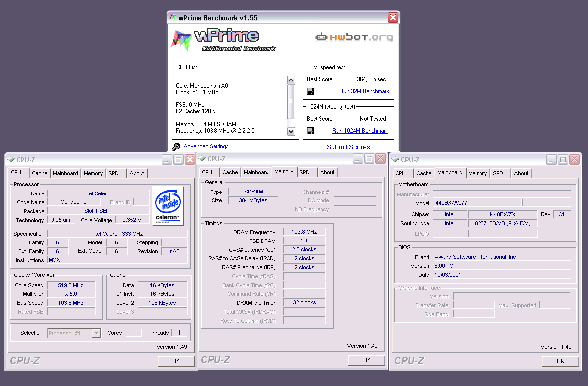The image size is (588, 386).
Task: Select Mainboard tab in middle CPU-Z window
Action: point(256,172)
